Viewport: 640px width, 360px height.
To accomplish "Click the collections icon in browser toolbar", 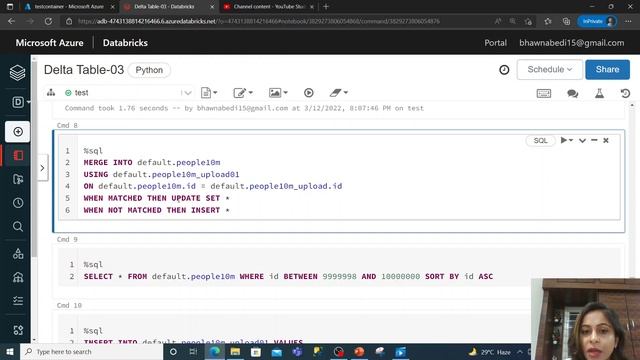I will [566, 21].
